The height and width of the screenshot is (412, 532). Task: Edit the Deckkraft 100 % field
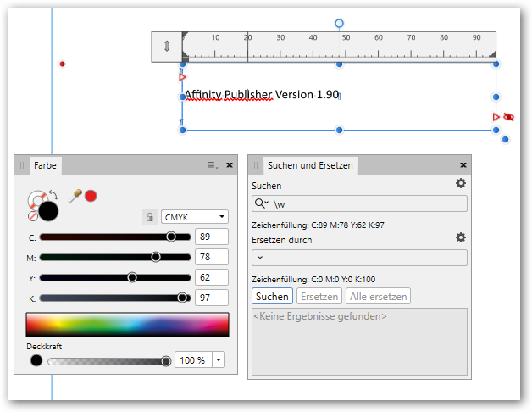(x=193, y=360)
